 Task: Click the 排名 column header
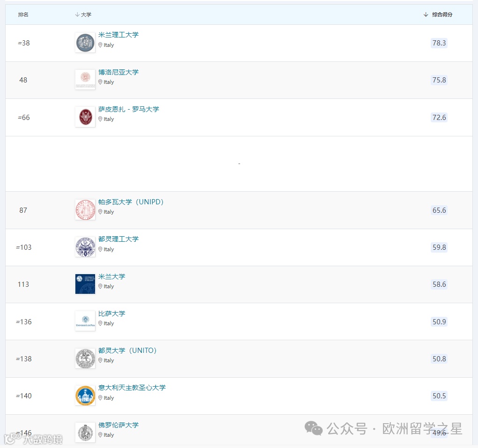coord(23,15)
